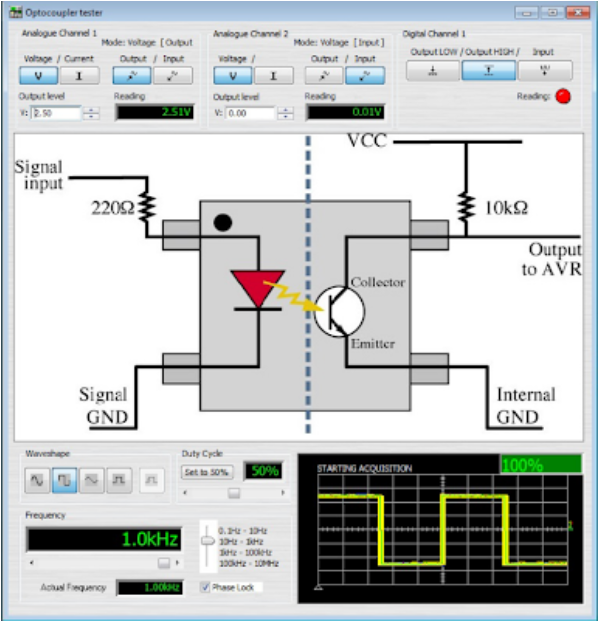Select Current mode for Analogue Channel 1
Image resolution: width=599 pixels, height=621 pixels.
point(79,75)
